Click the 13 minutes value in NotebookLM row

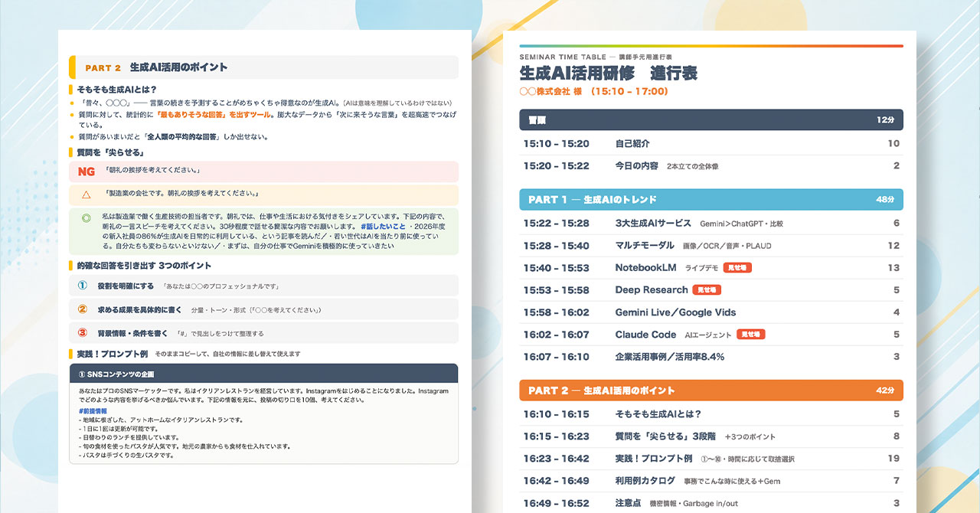pos(893,268)
